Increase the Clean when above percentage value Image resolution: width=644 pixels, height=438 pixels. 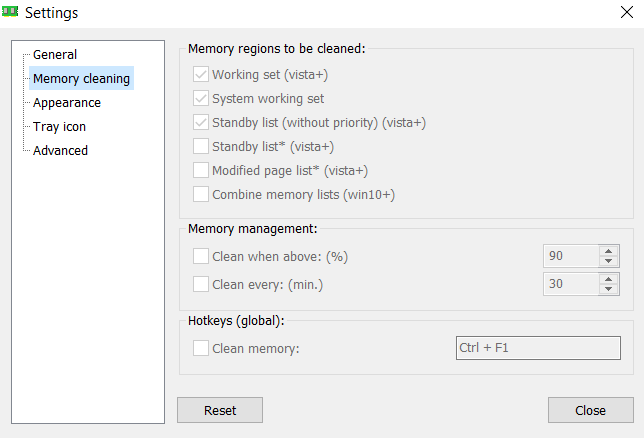[x=609, y=251]
